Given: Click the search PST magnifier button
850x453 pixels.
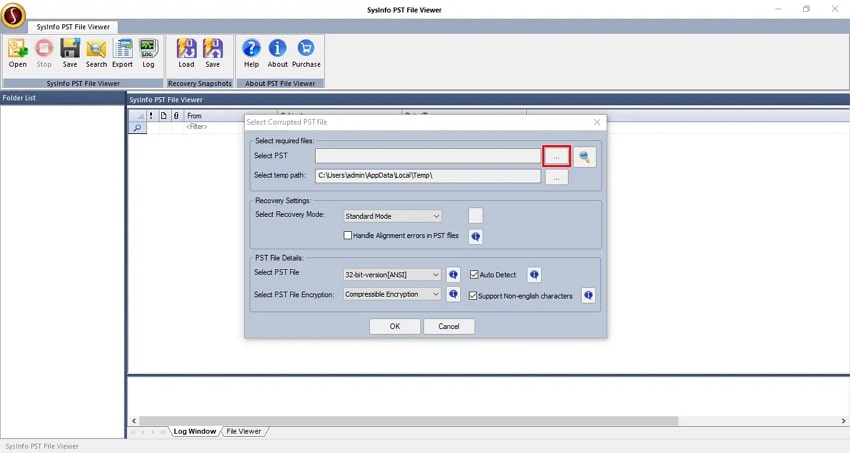Looking at the screenshot, I should [584, 157].
